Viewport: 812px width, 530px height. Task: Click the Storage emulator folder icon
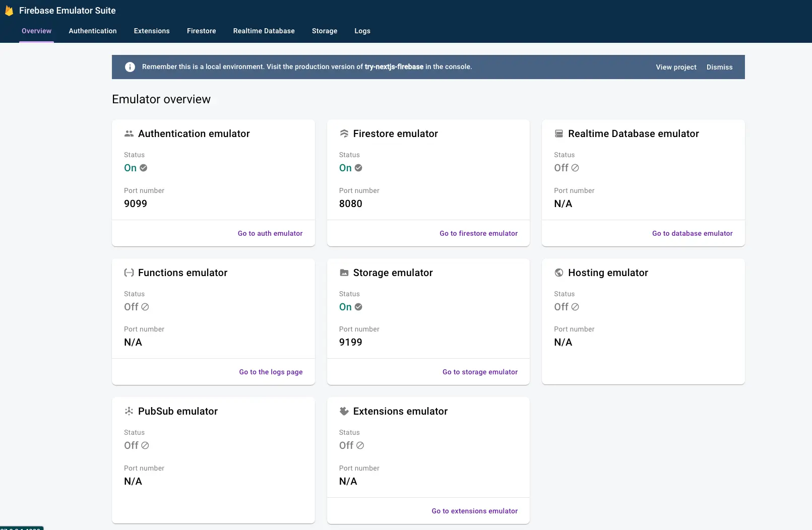[344, 273]
